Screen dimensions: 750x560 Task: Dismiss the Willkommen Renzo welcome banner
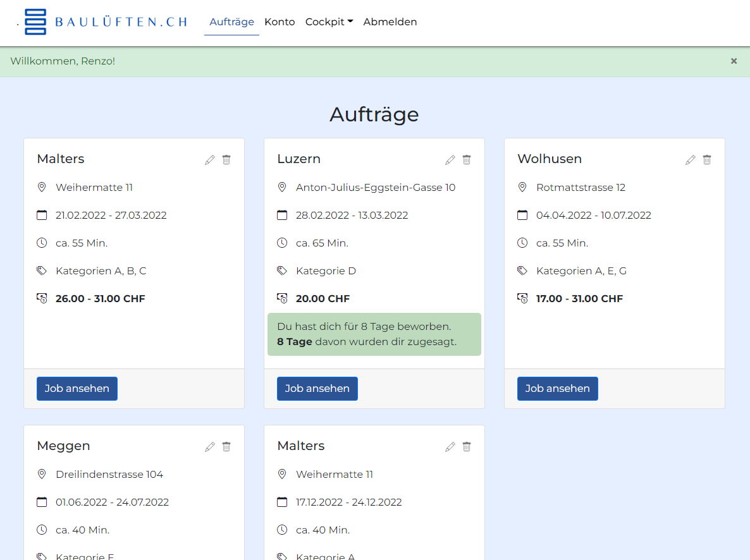pyautogui.click(x=734, y=61)
